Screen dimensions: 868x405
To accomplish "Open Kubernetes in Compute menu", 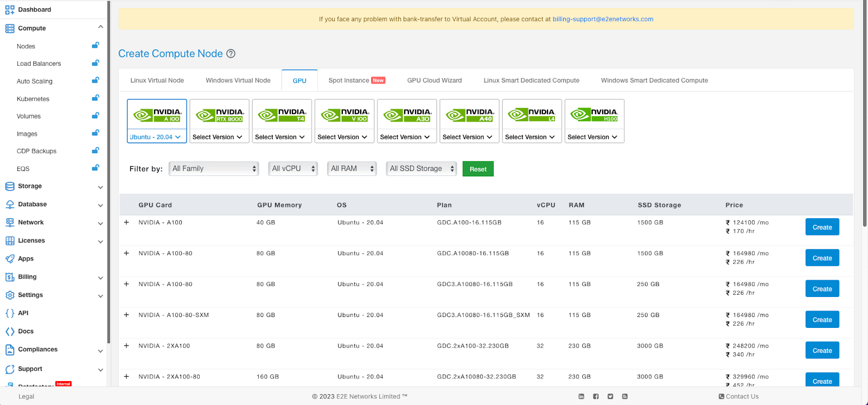I will click(x=33, y=99).
